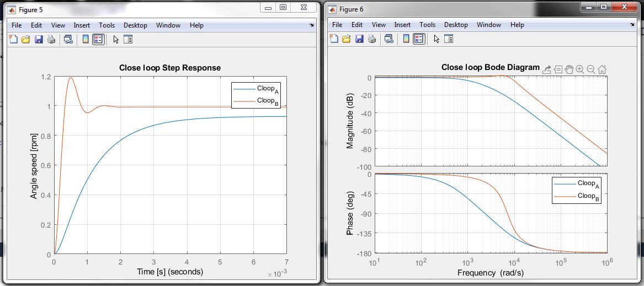Select Edit Plot arrow tool in Figure 6
Screen dimensions: 644x286
(x=436, y=39)
